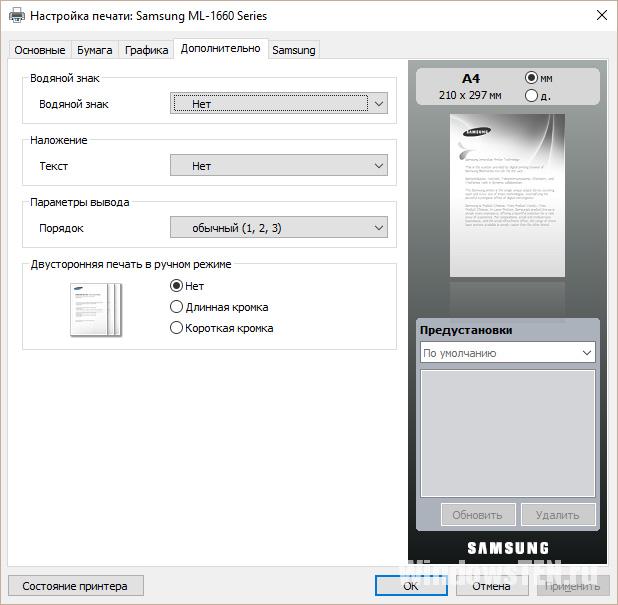Image resolution: width=618 pixels, height=605 pixels.
Task: Expand the "Текст" overlay dropdown
Action: point(279,166)
